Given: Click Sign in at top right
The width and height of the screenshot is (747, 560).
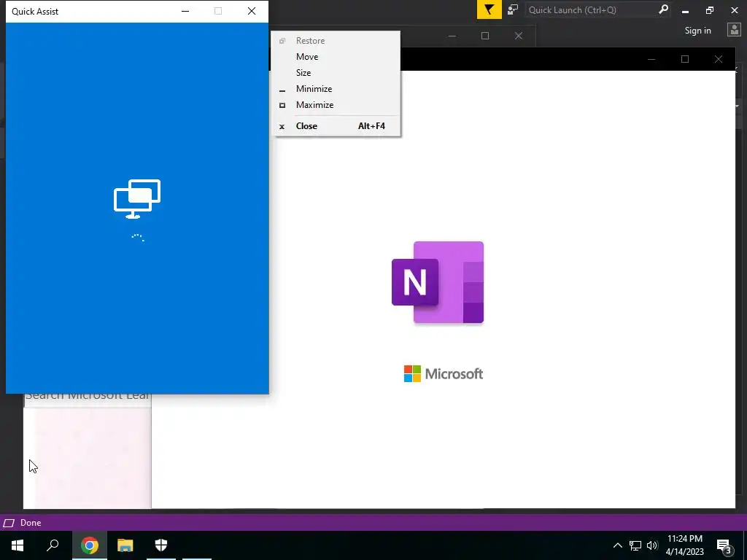Looking at the screenshot, I should click(697, 31).
